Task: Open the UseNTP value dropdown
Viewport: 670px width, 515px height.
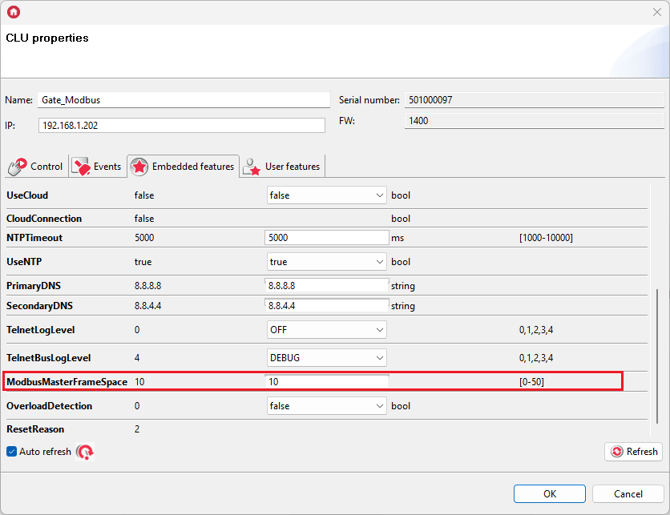Action: [x=326, y=262]
